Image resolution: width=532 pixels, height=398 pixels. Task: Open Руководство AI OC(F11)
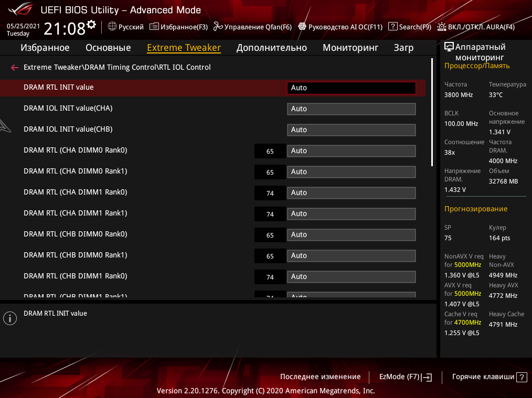(x=345, y=27)
